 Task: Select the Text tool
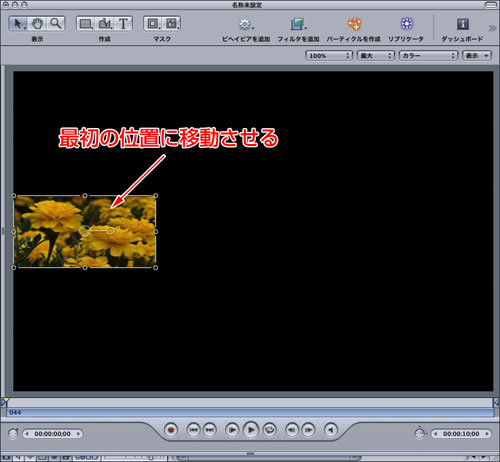tap(123, 24)
